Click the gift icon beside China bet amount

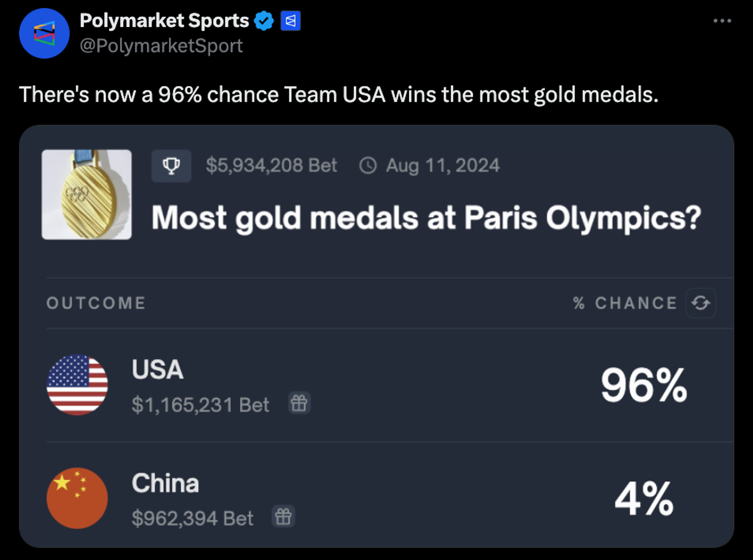[283, 516]
